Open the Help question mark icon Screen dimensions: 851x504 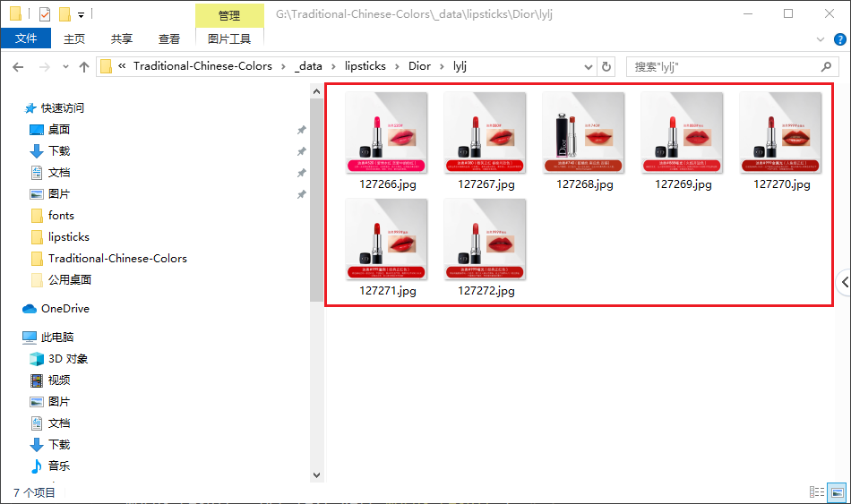(x=839, y=39)
